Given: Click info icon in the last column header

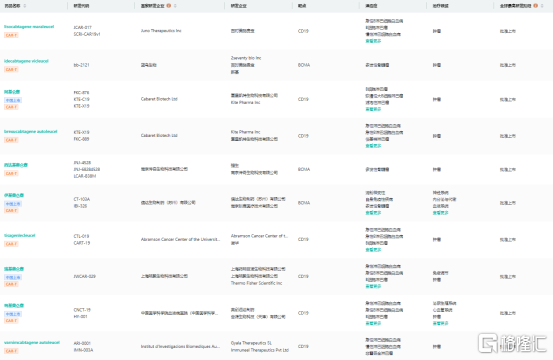Looking at the screenshot, I should (536, 6).
